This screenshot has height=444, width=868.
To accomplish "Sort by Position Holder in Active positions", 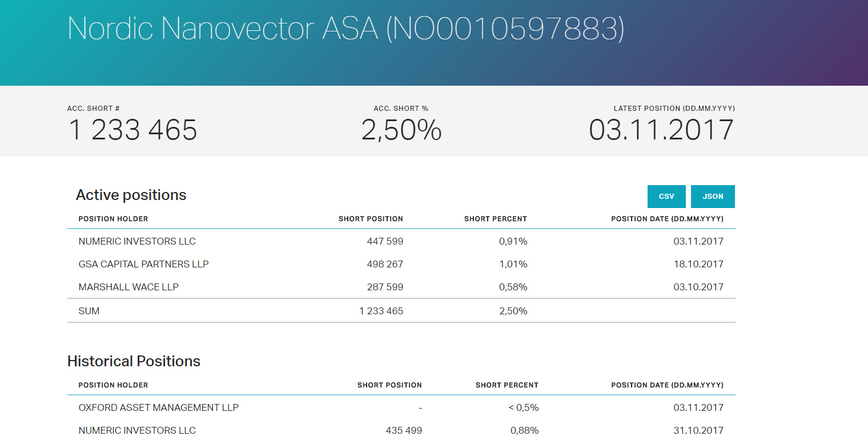I will coord(113,219).
